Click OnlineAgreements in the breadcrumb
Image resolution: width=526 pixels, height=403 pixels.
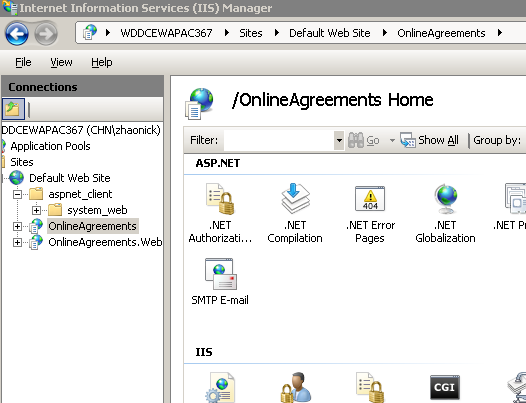[x=441, y=33]
